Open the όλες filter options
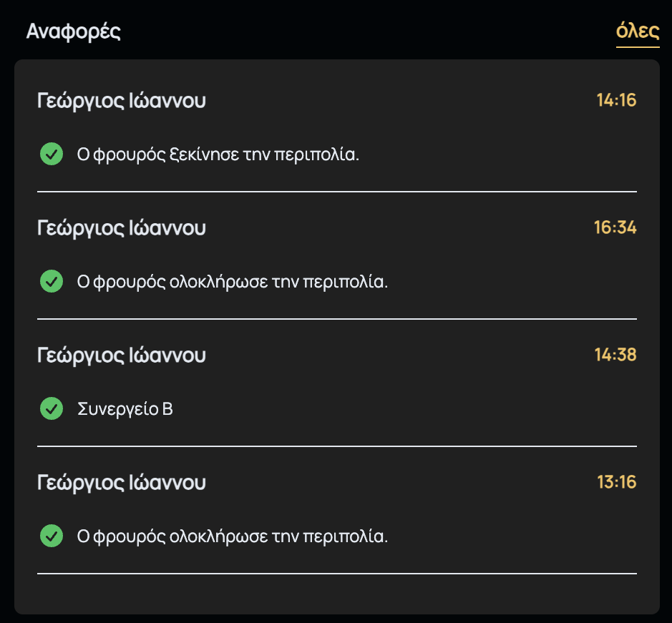 click(x=638, y=31)
